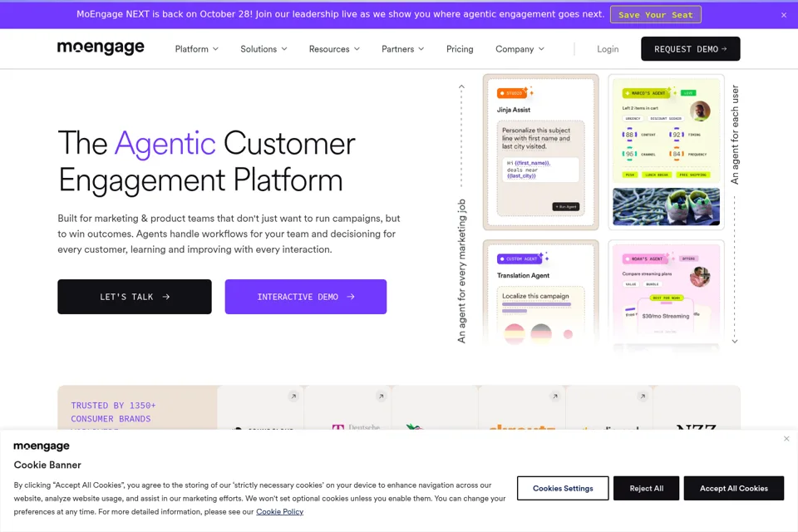Click the $30/mo Streaming plan tile
Image resolution: width=798 pixels, height=532 pixels.
click(665, 316)
